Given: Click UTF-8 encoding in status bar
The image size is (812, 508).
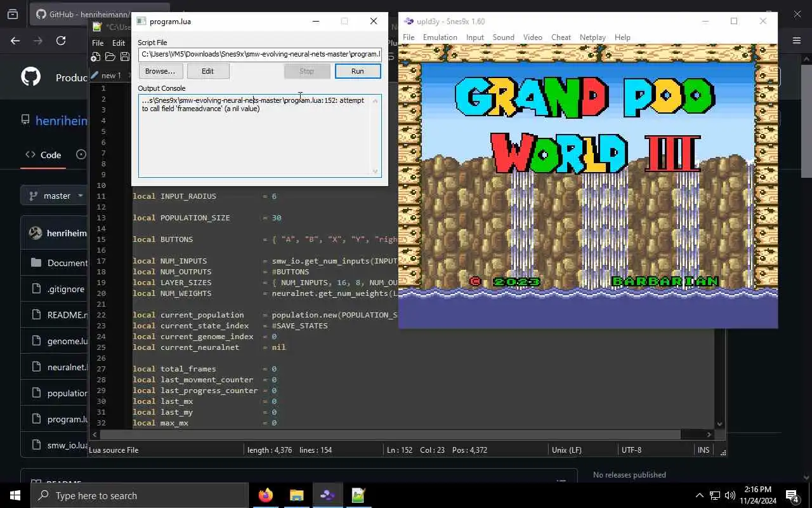Looking at the screenshot, I should [631, 450].
